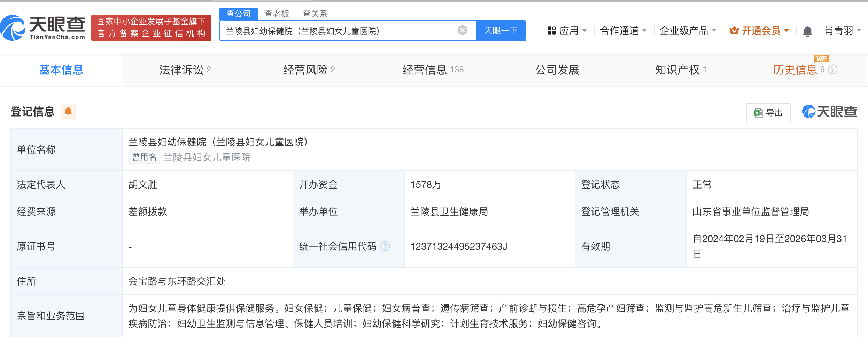Click the subscription bell next to 登记信息
The width and height of the screenshot is (868, 352).
tap(68, 111)
